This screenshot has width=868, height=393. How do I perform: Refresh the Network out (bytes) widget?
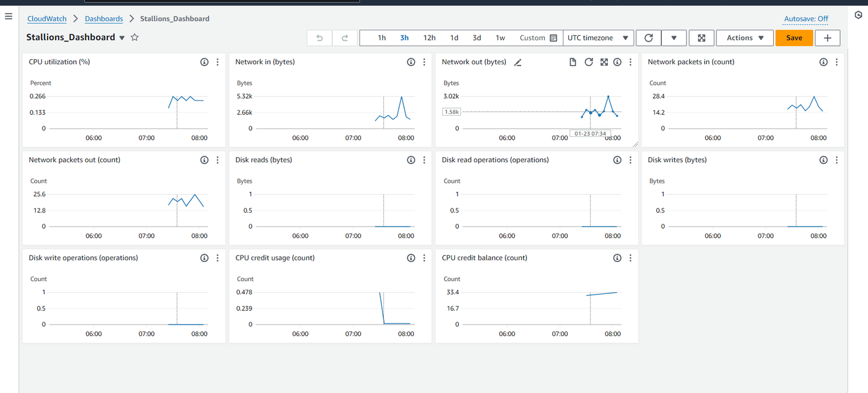(x=588, y=62)
